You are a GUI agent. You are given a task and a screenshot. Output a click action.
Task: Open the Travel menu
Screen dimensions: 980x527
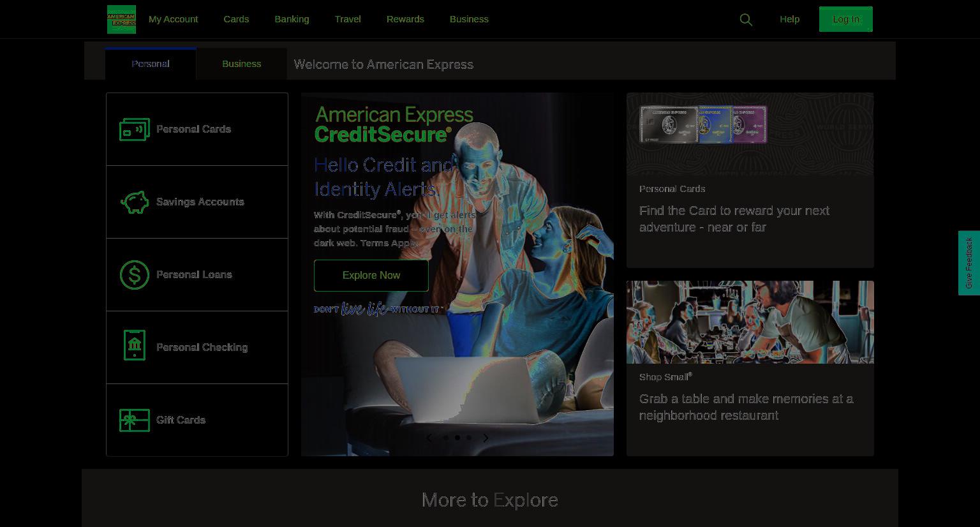(348, 19)
